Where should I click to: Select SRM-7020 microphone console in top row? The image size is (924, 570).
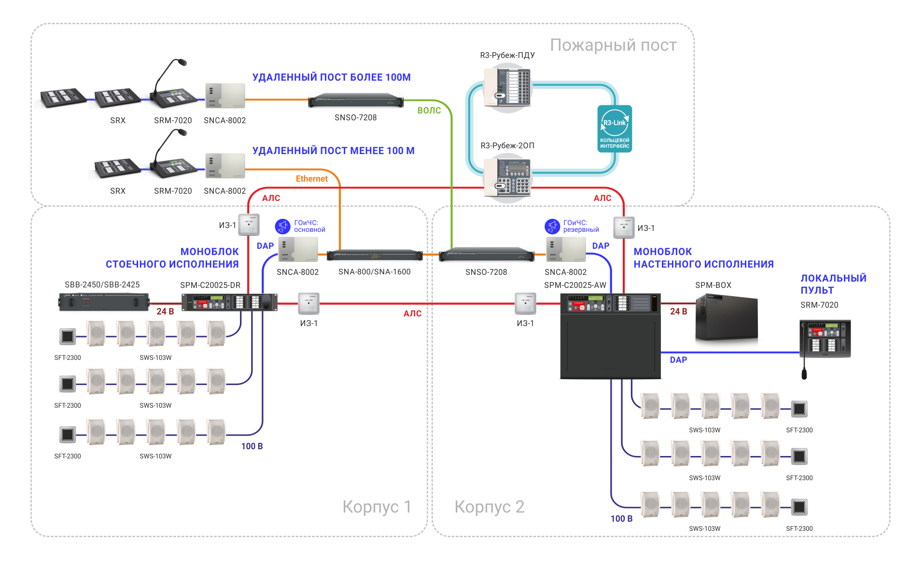point(173,85)
